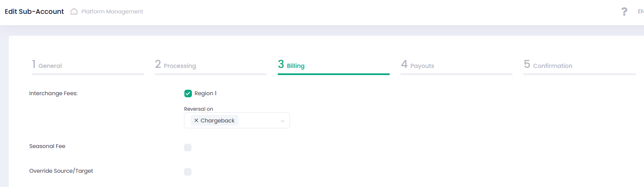Open the EN language selector
This screenshot has height=187, width=644.
click(640, 12)
